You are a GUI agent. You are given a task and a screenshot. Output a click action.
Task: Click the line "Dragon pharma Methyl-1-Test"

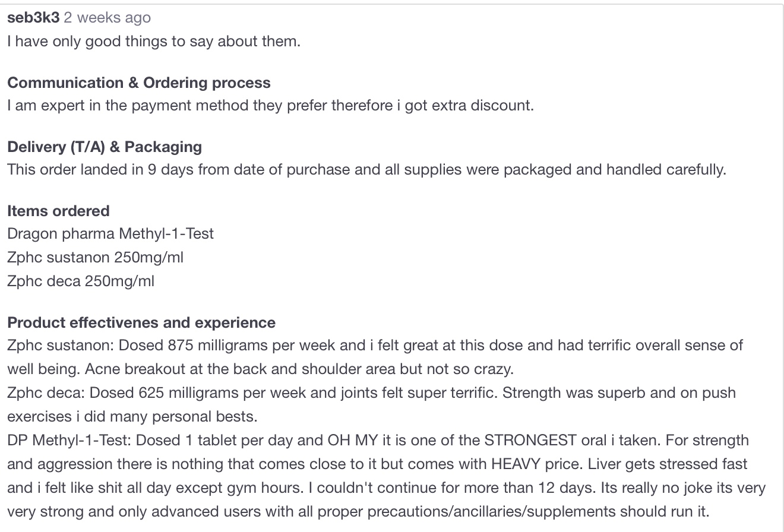pos(110,233)
